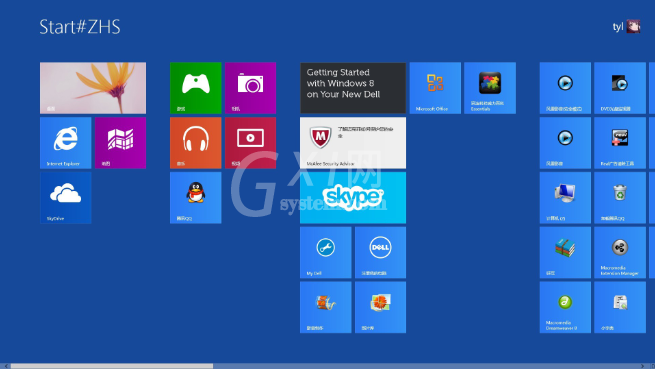Launch the Skype tile
Viewport: 655px width, 369px height.
(353, 198)
